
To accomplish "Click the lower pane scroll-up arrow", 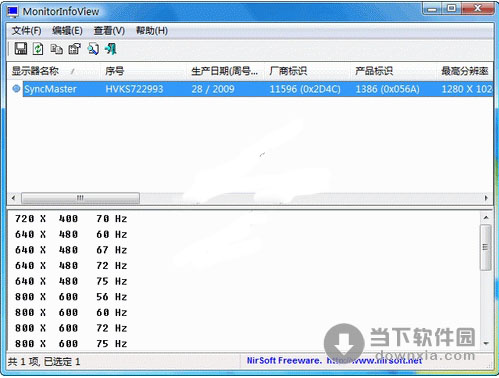I will pos(486,218).
